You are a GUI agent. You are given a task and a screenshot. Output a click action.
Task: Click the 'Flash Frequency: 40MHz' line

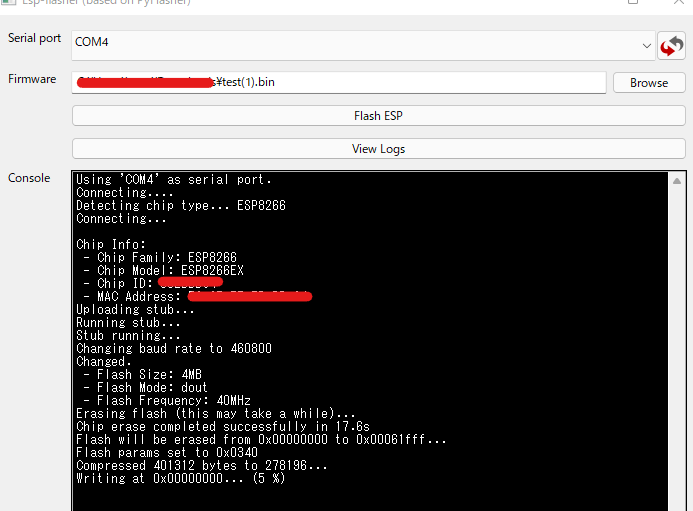coord(167,401)
